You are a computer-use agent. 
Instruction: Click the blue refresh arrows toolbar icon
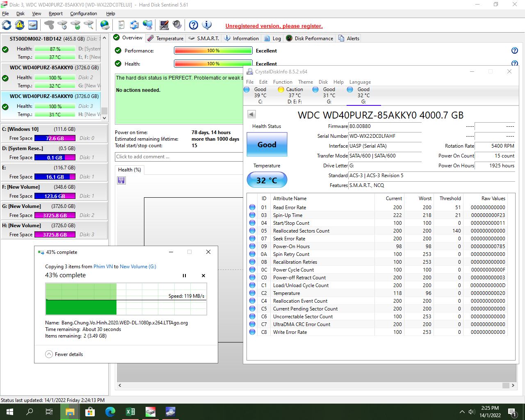click(7, 25)
